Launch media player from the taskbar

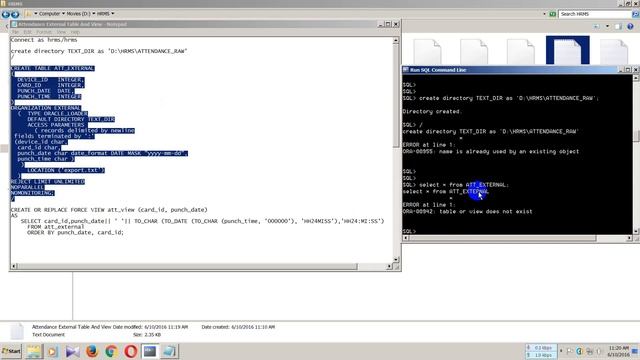pos(53,351)
